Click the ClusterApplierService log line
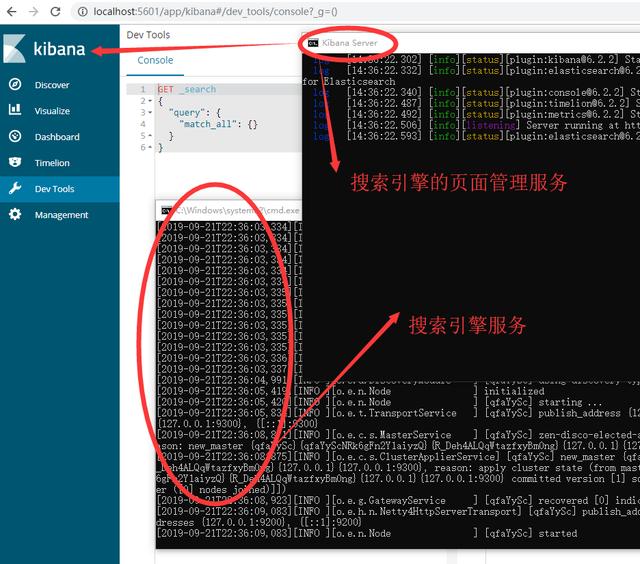Image resolution: width=640 pixels, height=564 pixels. coord(398,457)
